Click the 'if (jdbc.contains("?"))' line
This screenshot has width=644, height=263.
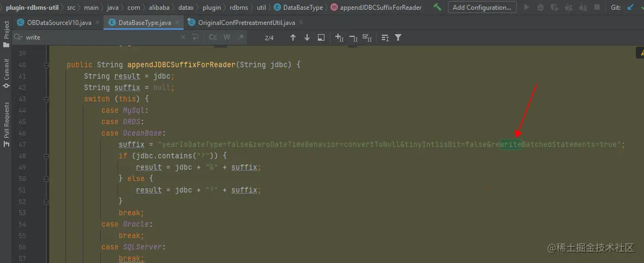[x=173, y=156]
